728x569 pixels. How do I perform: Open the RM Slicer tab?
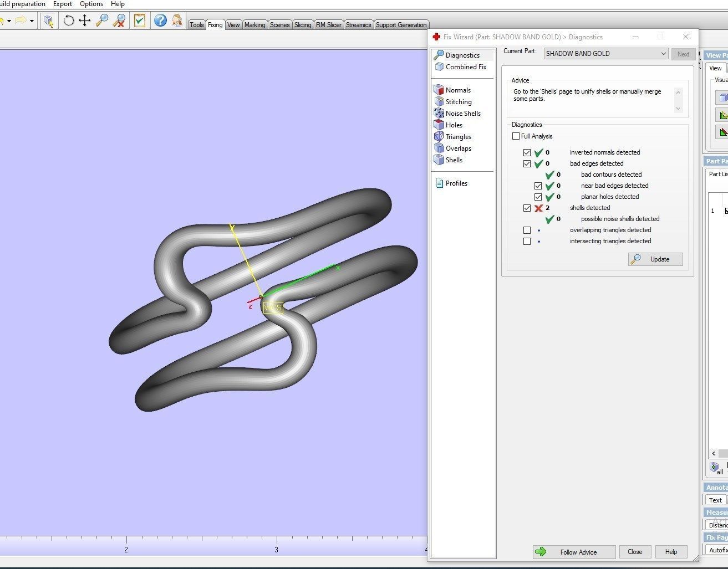coord(329,25)
